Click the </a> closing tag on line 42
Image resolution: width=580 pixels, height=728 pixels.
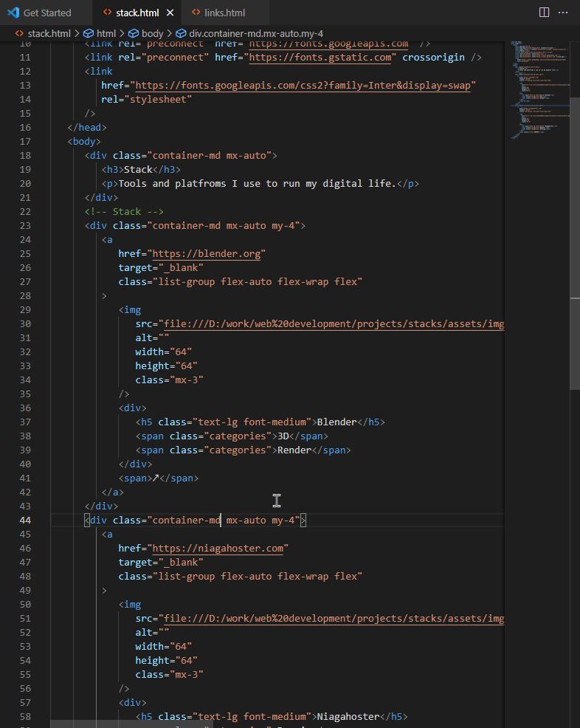[x=113, y=492]
